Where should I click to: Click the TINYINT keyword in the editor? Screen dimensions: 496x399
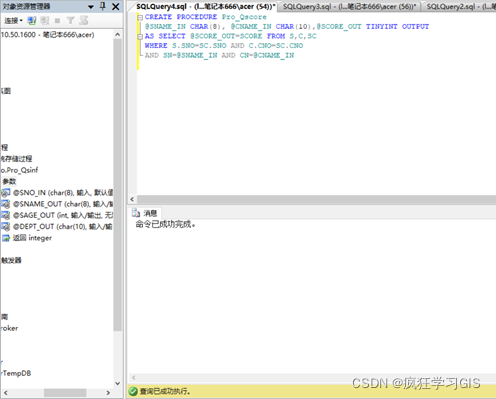382,27
